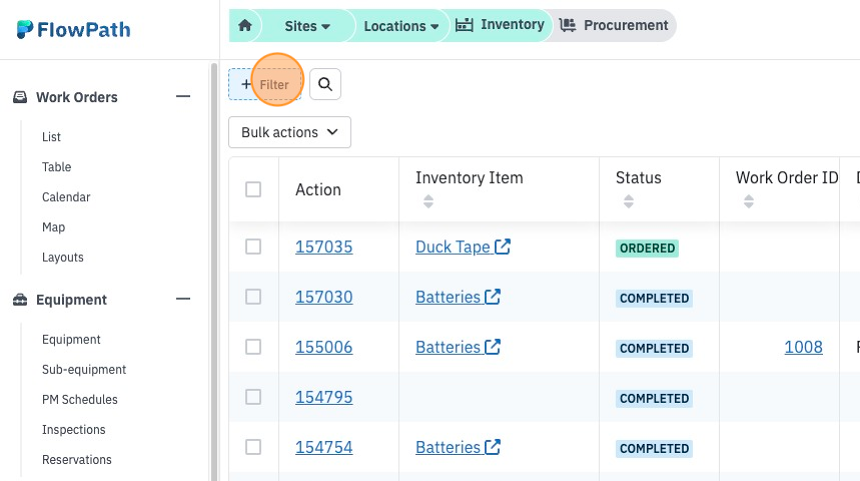The height and width of the screenshot is (481, 860).
Task: Click the Action column header
Action: pos(318,190)
